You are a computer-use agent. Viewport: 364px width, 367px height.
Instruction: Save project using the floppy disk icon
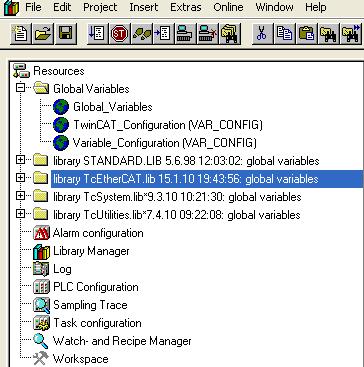[66, 34]
